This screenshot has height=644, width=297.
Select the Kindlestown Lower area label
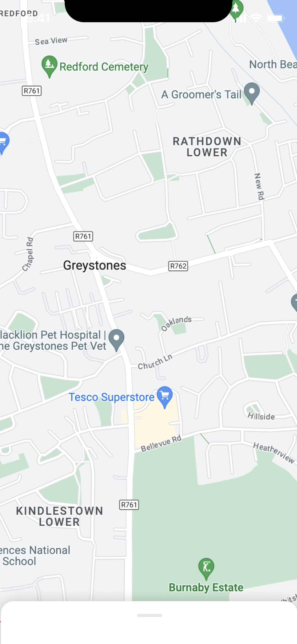click(x=60, y=516)
